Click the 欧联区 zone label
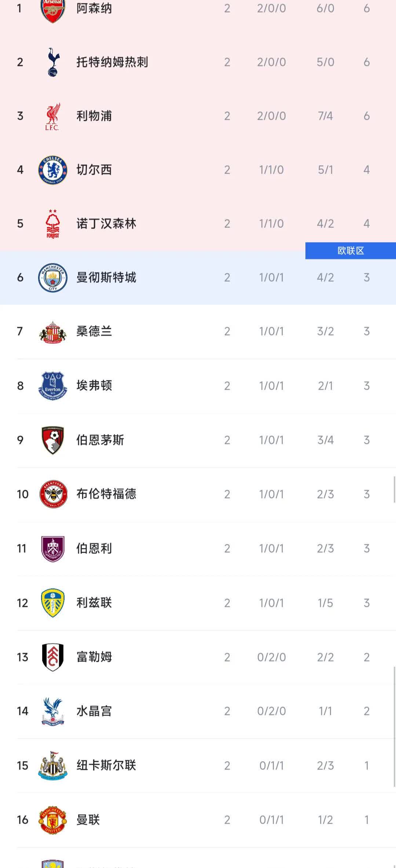Viewport: 396px width, 868px height. (351, 251)
